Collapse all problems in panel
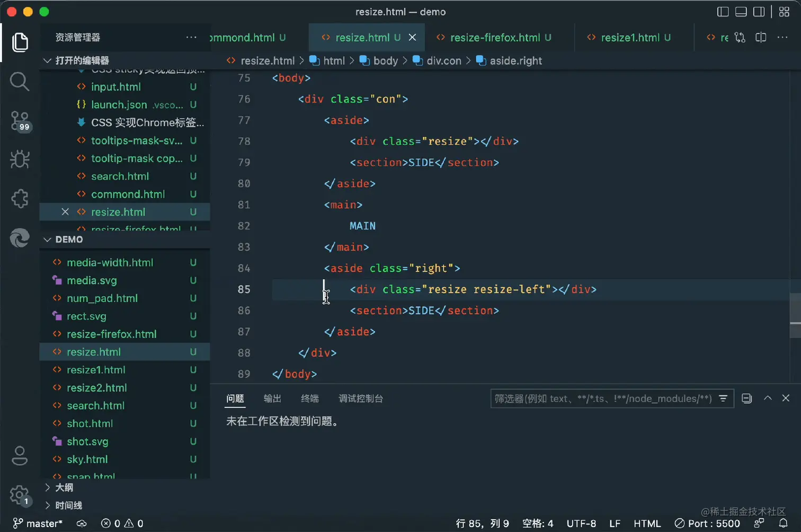The height and width of the screenshot is (532, 801). click(x=747, y=398)
